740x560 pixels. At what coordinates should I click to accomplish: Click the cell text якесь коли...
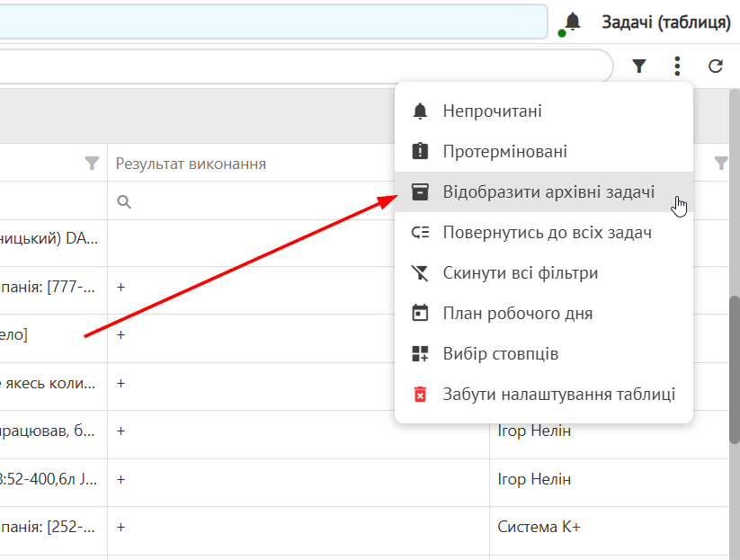pos(49,383)
